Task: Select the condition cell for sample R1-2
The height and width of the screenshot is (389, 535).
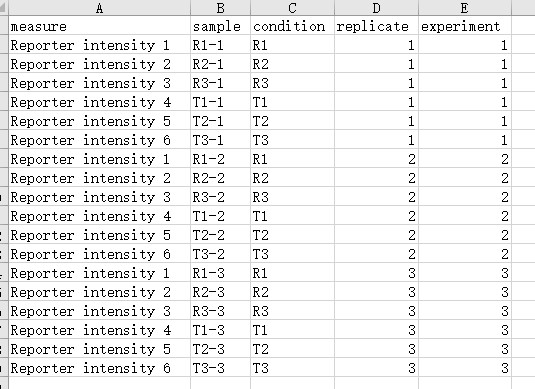Action: (292, 159)
